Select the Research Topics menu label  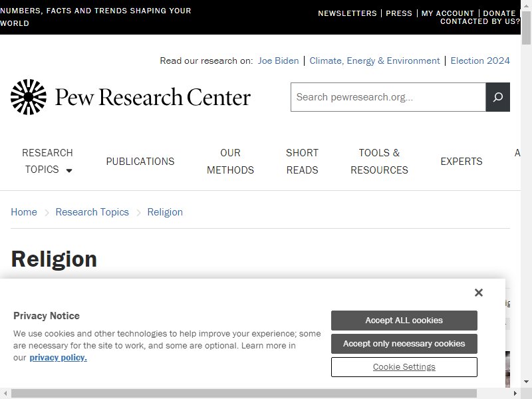47,161
